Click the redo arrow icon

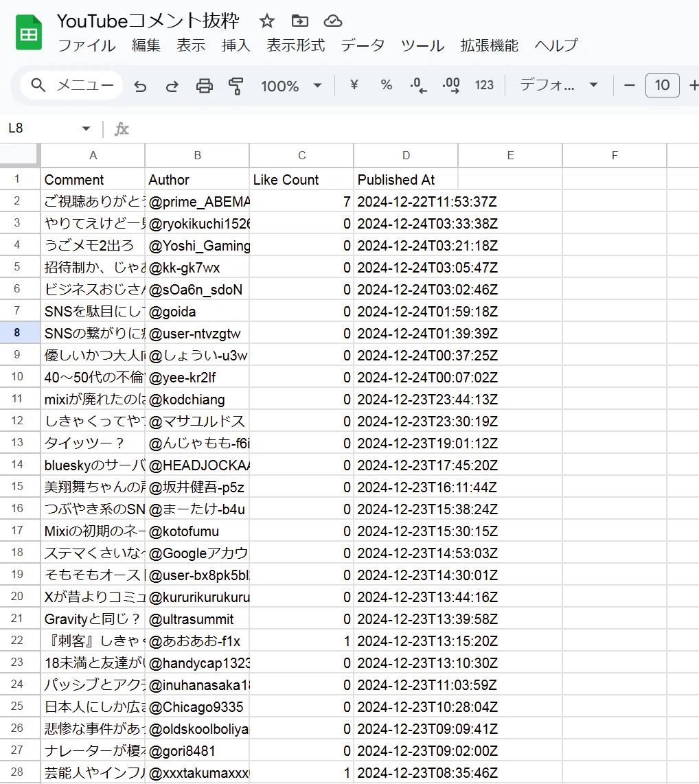(x=172, y=86)
